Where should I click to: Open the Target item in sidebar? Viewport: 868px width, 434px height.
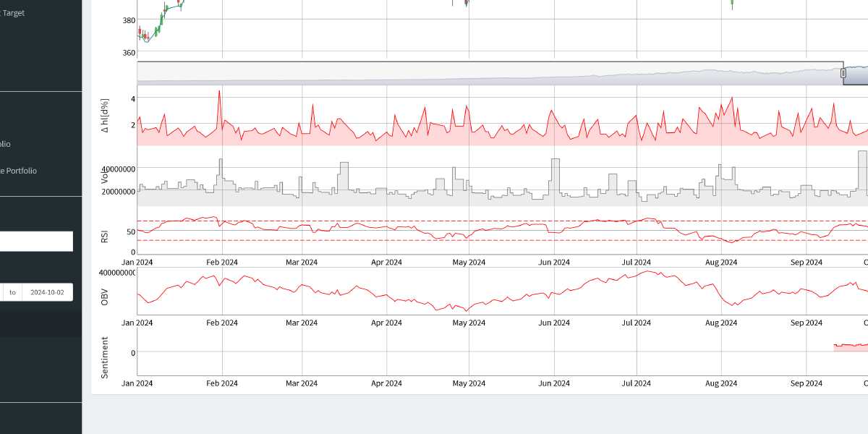click(x=13, y=13)
